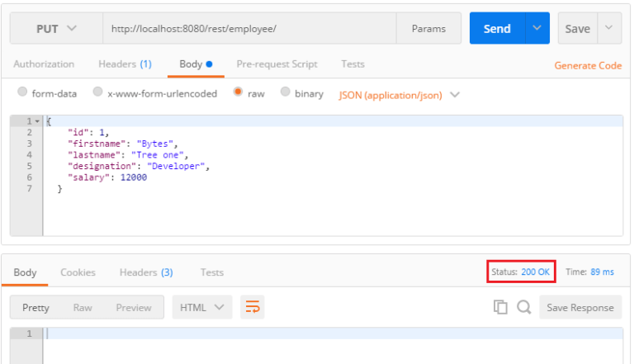Open the Pre-request Script tab

tap(277, 64)
